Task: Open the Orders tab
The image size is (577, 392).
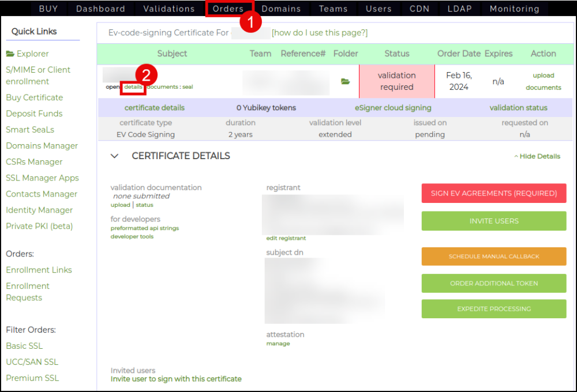Action: coord(228,9)
